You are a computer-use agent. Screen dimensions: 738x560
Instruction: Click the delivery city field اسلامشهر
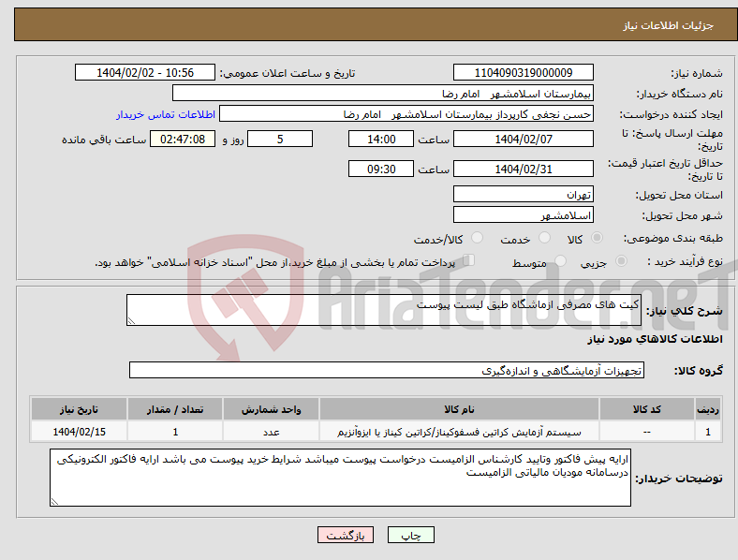tap(523, 214)
